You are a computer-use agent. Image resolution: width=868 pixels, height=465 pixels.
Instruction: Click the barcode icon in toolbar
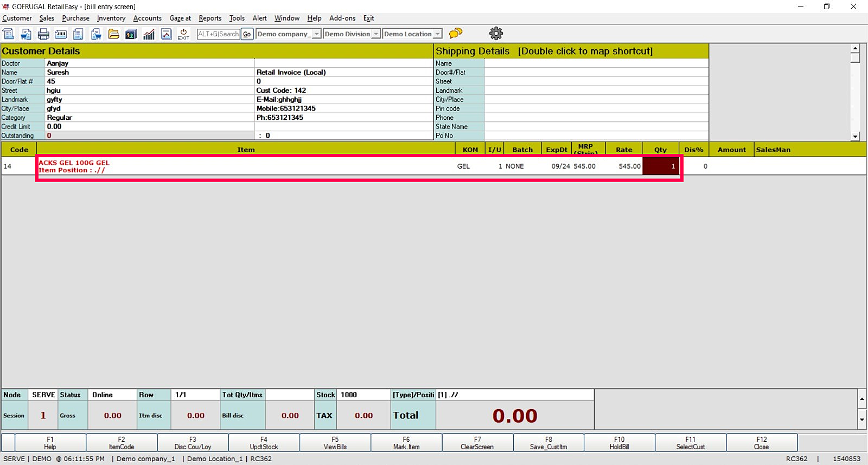click(61, 34)
